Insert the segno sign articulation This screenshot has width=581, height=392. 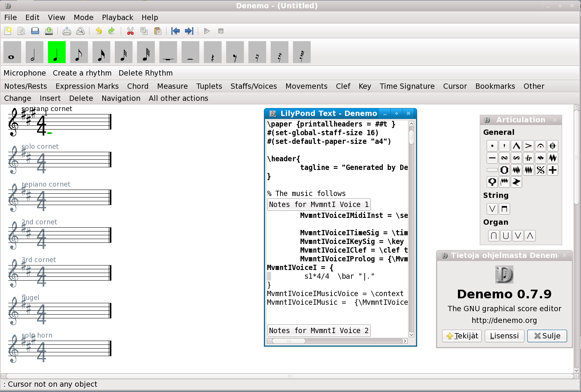(x=541, y=170)
